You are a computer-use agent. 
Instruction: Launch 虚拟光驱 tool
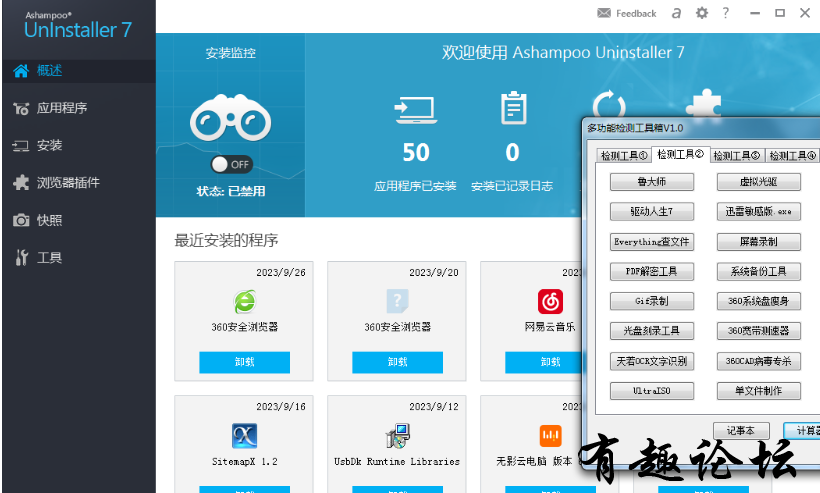758,182
